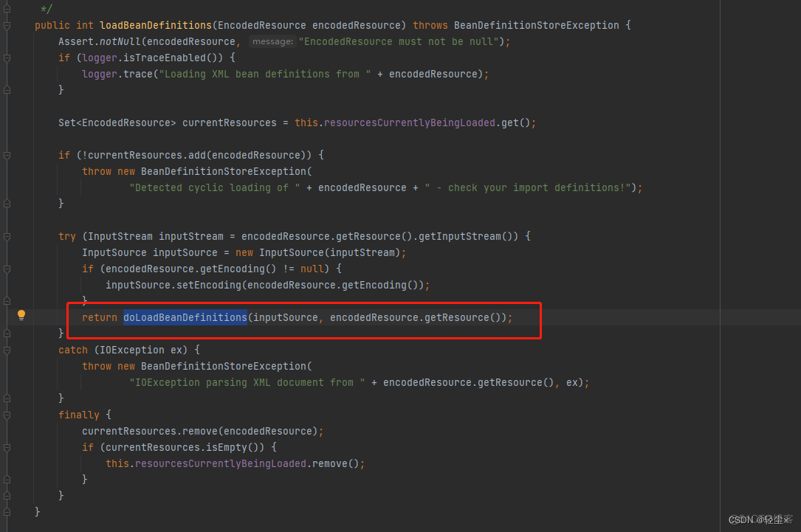Collapse the cyclic loading check if block
801x532 pixels.
click(x=7, y=155)
